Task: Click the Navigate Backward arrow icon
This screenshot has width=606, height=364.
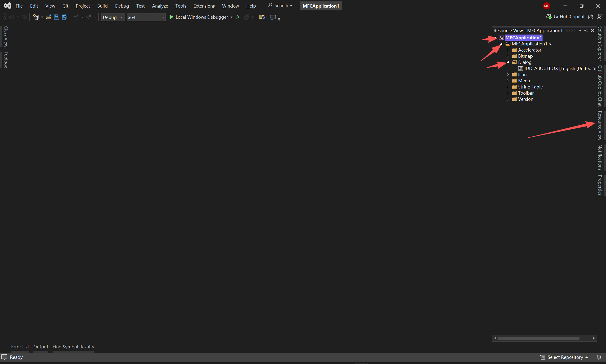Action: (12, 17)
